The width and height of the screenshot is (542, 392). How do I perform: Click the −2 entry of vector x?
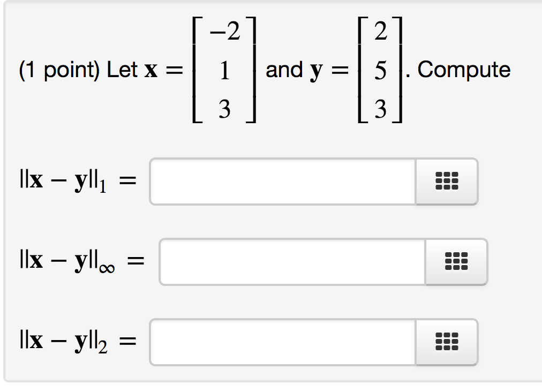coord(225,31)
